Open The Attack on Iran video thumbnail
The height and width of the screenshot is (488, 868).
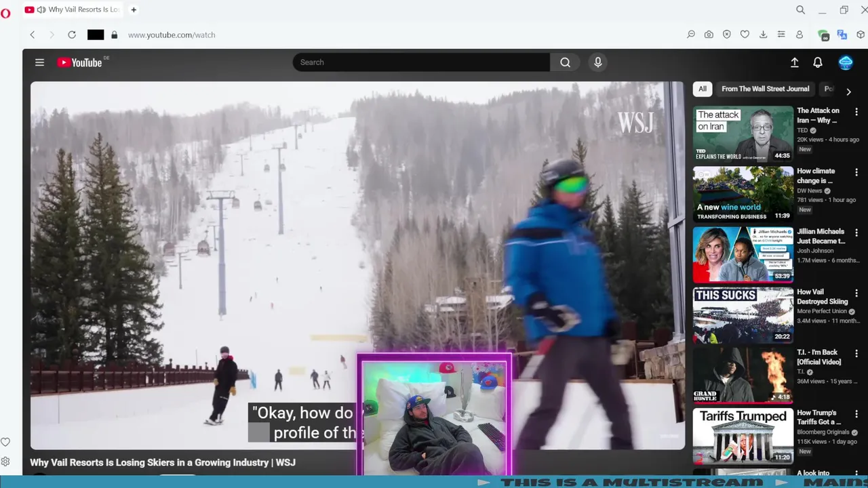[743, 134]
